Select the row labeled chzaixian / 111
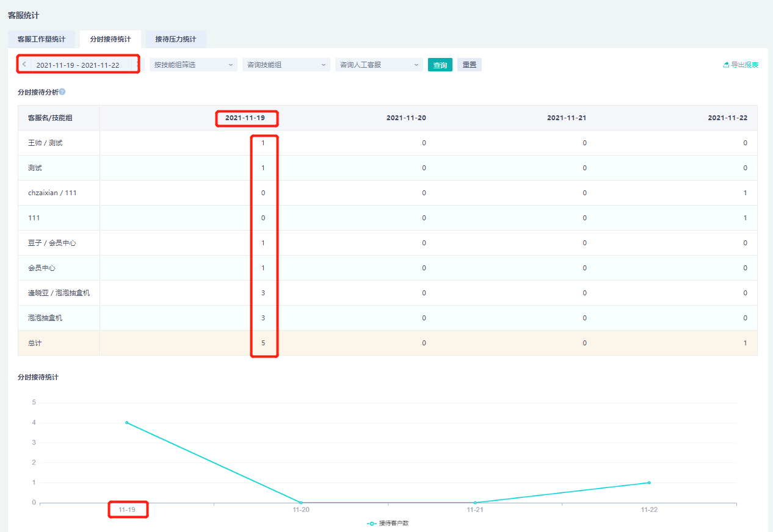The height and width of the screenshot is (532, 773). coord(388,193)
